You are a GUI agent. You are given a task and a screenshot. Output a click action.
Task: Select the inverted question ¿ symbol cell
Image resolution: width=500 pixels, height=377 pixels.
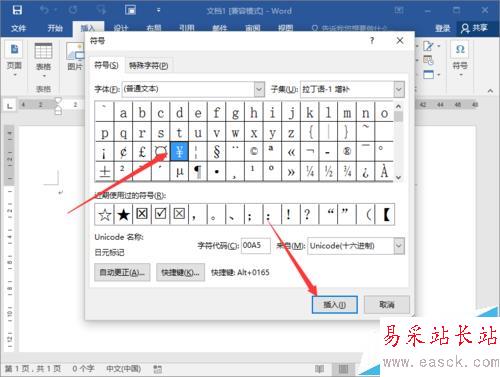click(x=366, y=172)
